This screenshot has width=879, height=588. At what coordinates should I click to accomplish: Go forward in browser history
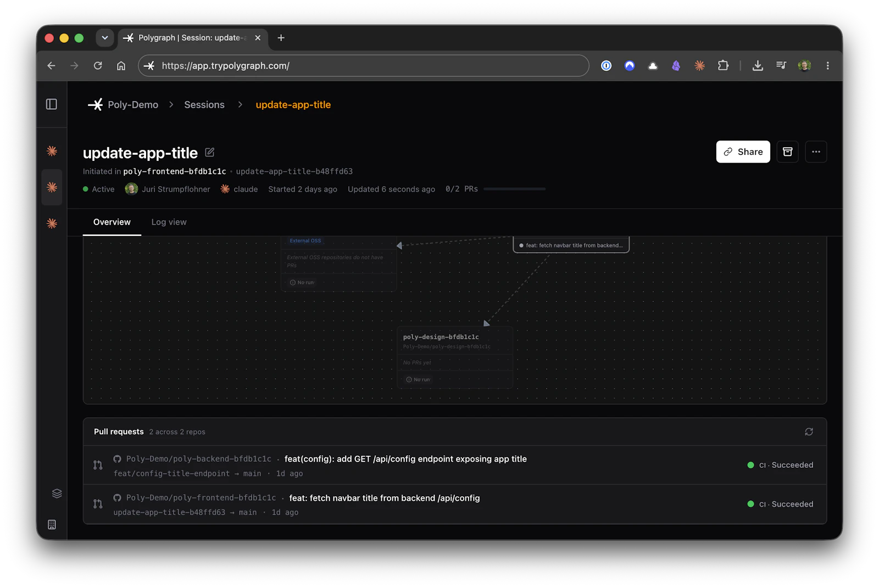click(x=75, y=66)
